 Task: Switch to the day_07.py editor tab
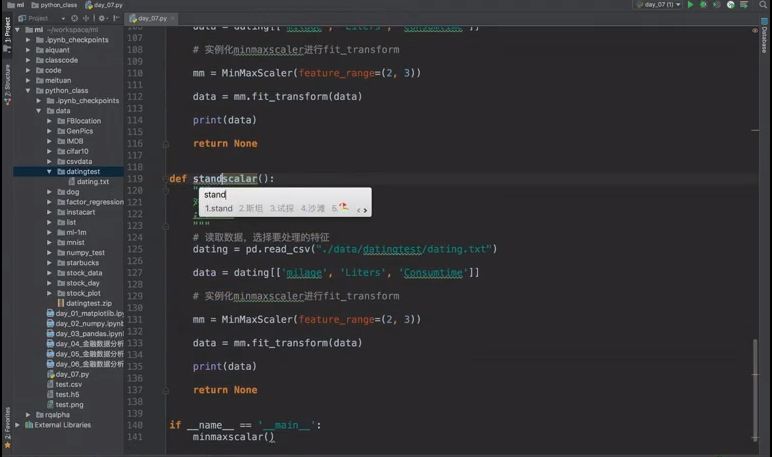[152, 18]
